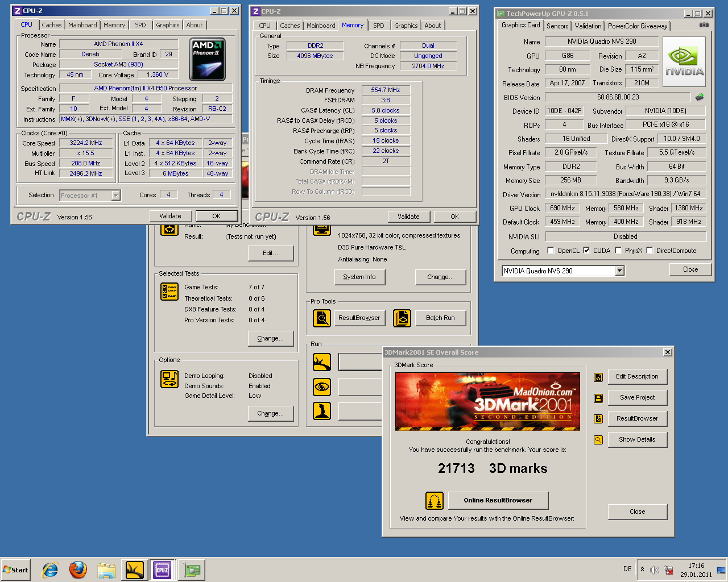
Task: Click the DE language indicator
Action: 627,569
